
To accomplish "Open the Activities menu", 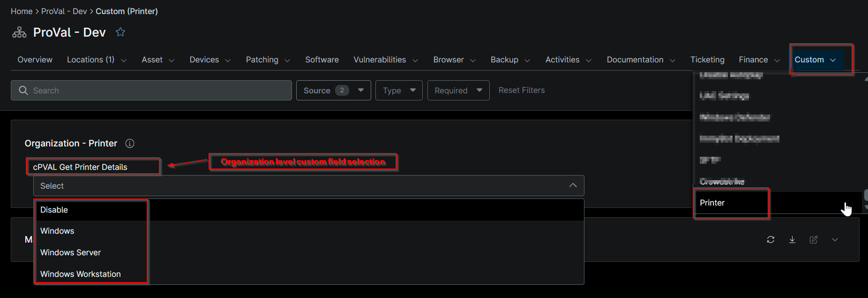I will (x=569, y=60).
